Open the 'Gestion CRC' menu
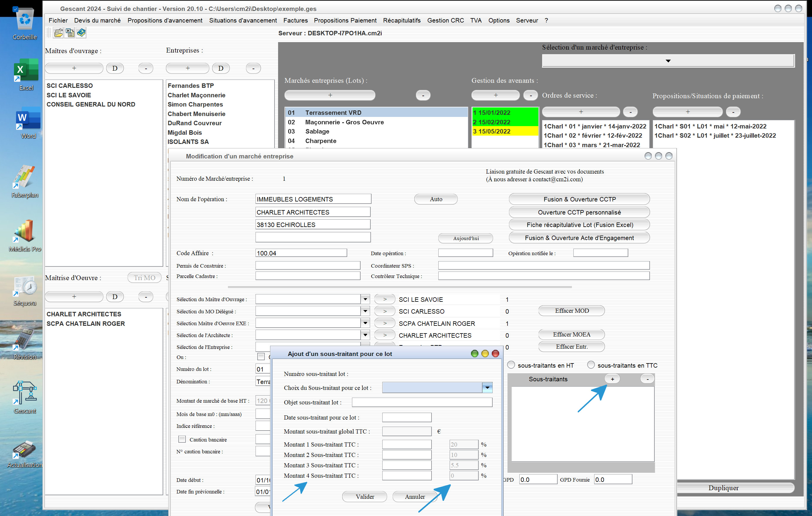 445,20
